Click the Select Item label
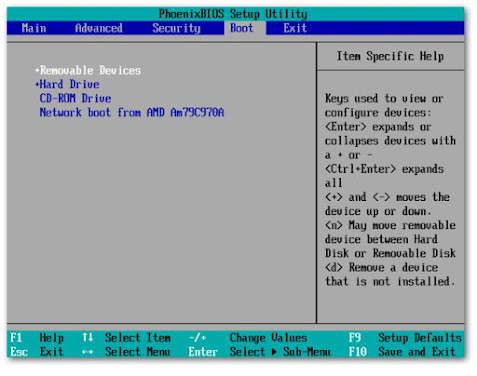477x376 pixels. tap(138, 338)
